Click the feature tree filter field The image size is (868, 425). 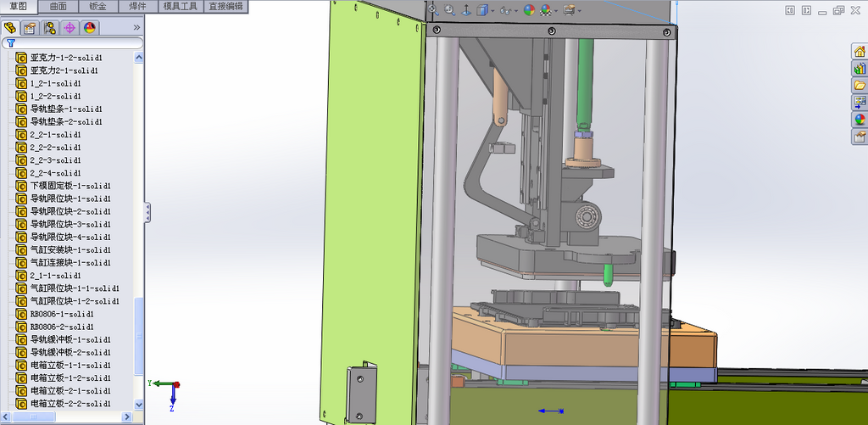point(73,42)
